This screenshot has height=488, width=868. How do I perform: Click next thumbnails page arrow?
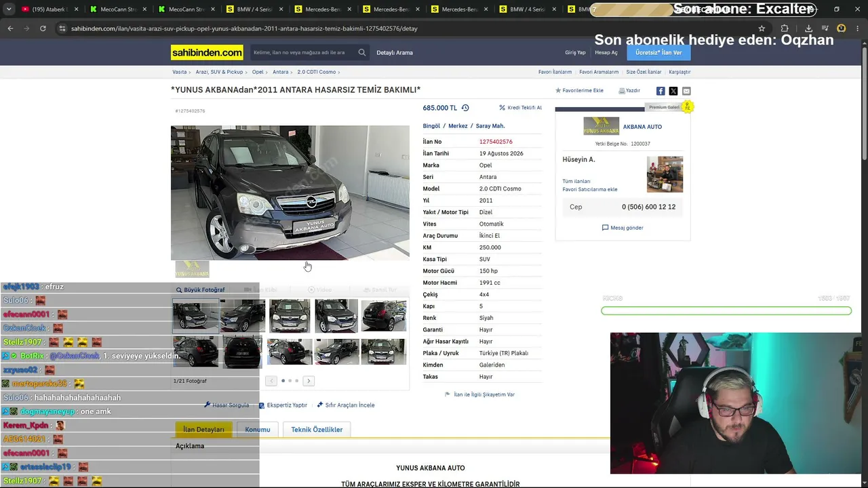[x=309, y=381]
